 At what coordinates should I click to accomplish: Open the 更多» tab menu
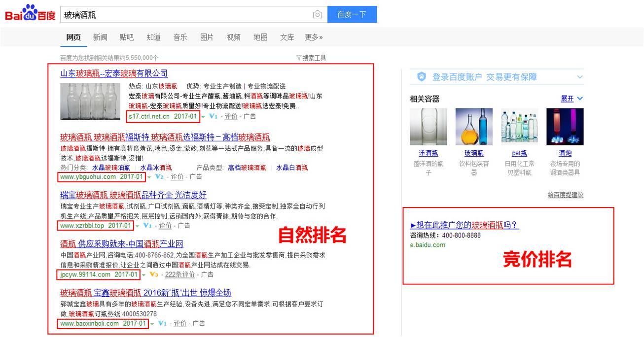[314, 37]
